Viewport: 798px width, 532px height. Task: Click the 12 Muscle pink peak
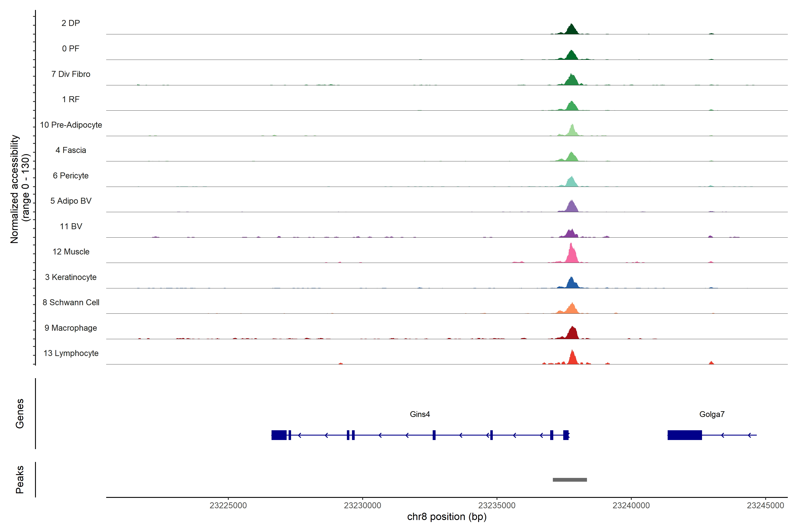coord(572,256)
